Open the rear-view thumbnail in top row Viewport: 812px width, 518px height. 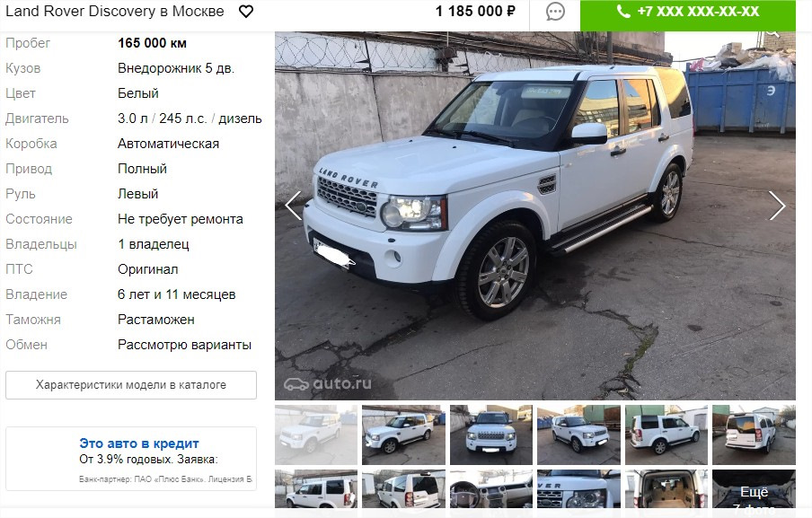(x=754, y=435)
